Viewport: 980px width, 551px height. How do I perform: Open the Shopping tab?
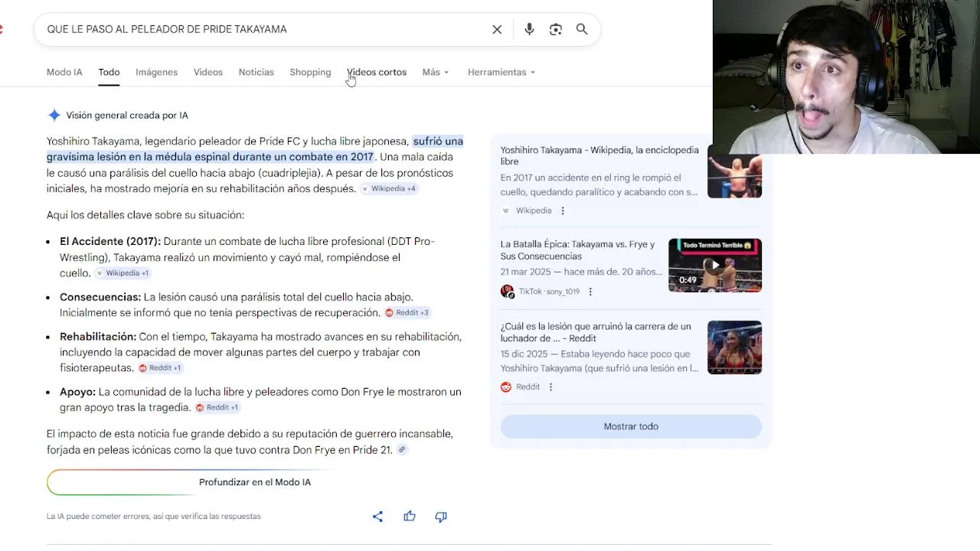(310, 72)
